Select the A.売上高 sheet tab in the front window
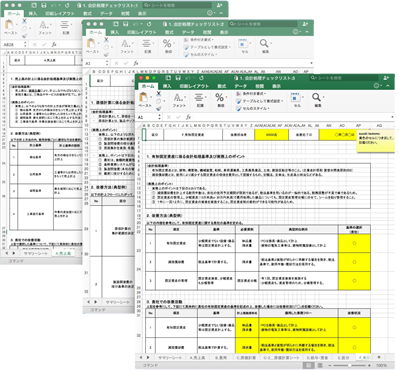 point(197,357)
